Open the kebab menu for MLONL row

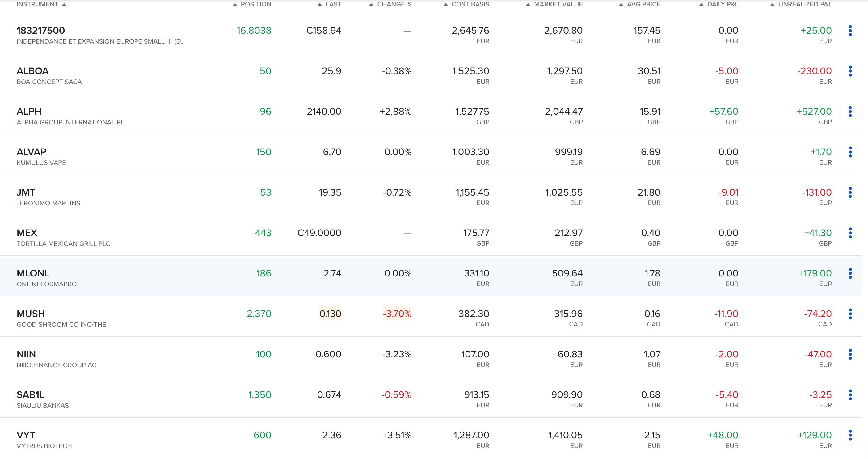[x=850, y=273]
